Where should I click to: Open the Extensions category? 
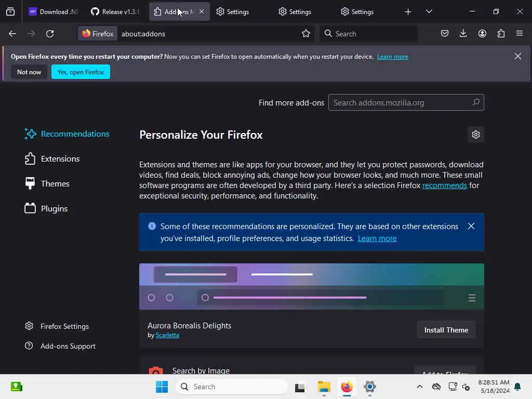coord(52,159)
